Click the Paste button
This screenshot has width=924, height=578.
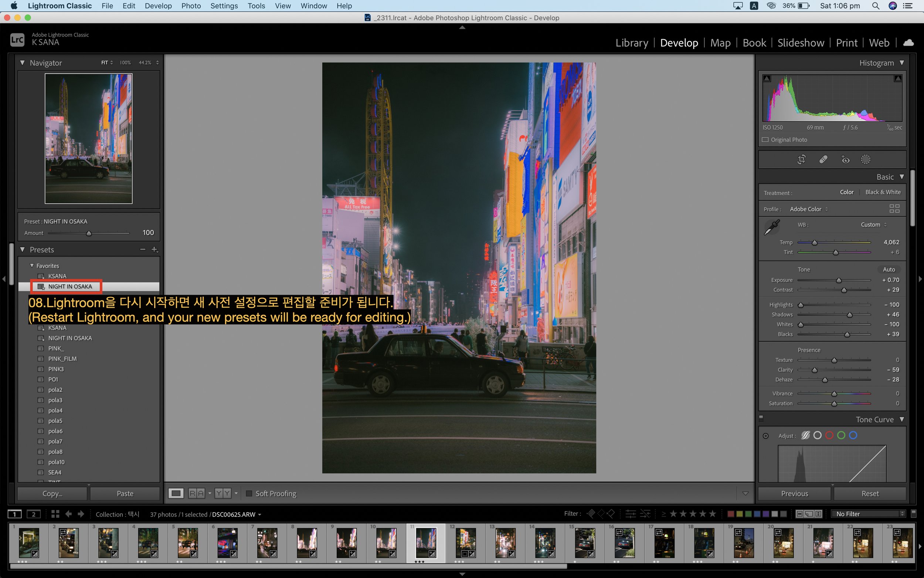125,493
